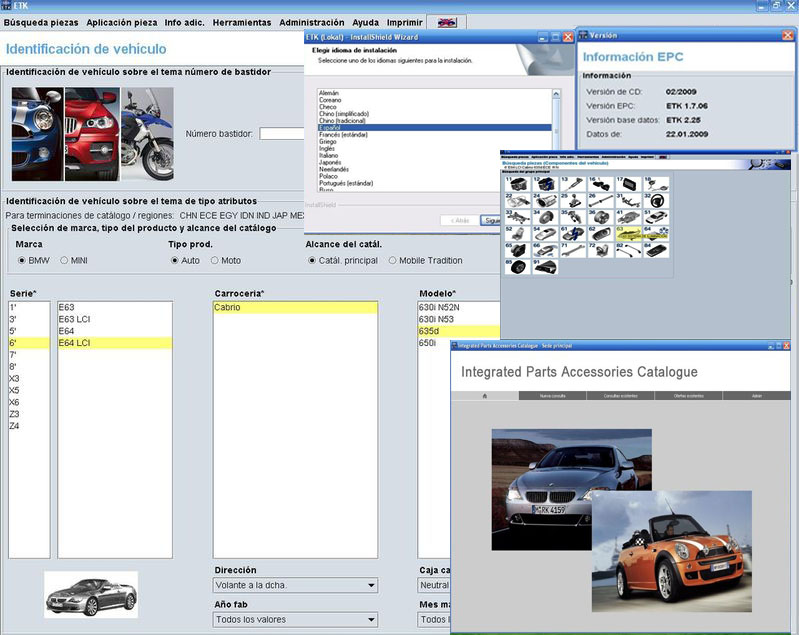Open parts group 51 vehicle trim icon
Viewport: 799px width, 635px height.
(x=656, y=218)
